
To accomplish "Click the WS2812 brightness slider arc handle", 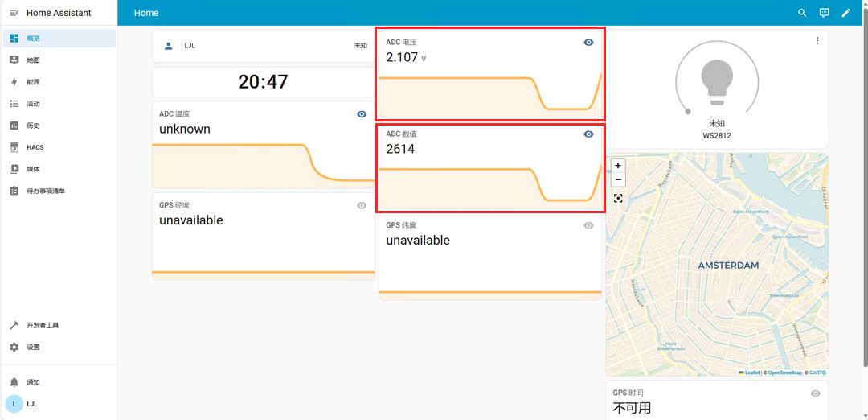I will tap(688, 112).
